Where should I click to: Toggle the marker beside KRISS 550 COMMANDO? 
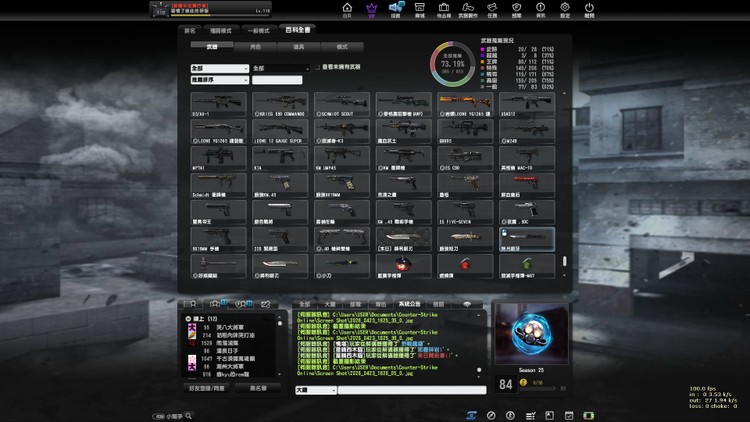click(255, 115)
